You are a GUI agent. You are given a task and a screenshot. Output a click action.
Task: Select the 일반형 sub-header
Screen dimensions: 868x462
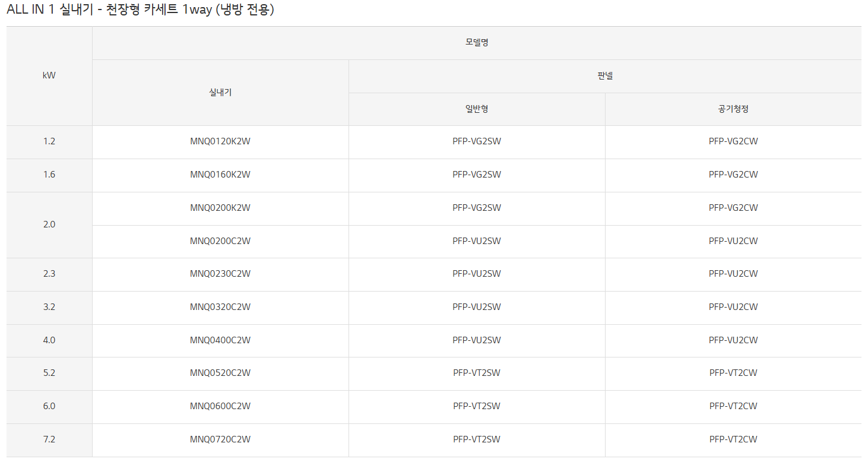click(477, 109)
